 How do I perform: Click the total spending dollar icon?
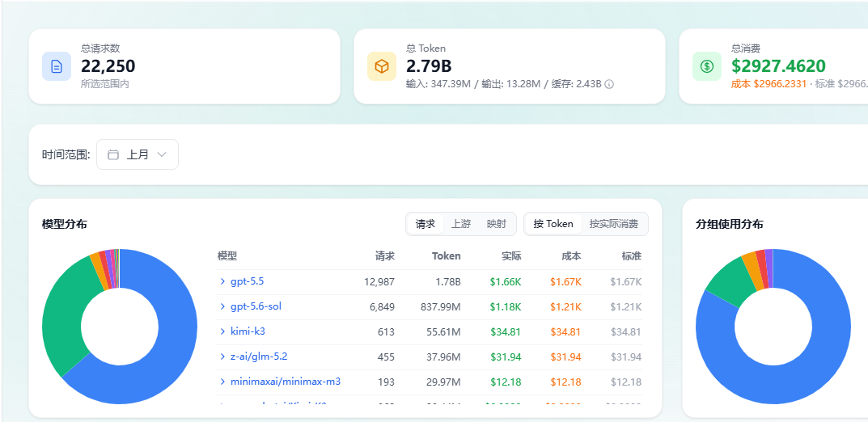coord(707,66)
